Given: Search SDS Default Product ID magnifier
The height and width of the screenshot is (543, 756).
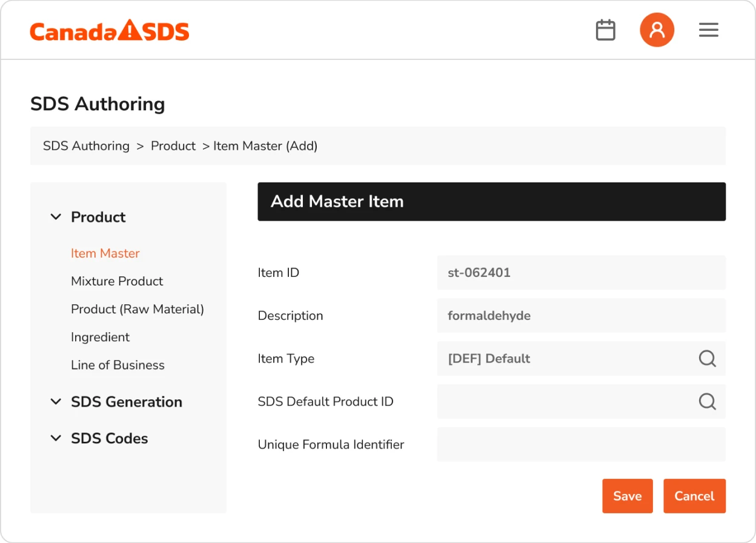Looking at the screenshot, I should tap(708, 401).
